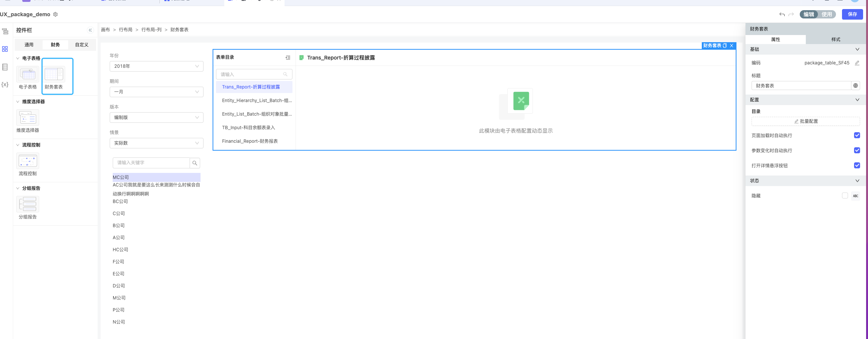Image resolution: width=868 pixels, height=339 pixels.
Task: Click the 保存 button
Action: point(852,14)
